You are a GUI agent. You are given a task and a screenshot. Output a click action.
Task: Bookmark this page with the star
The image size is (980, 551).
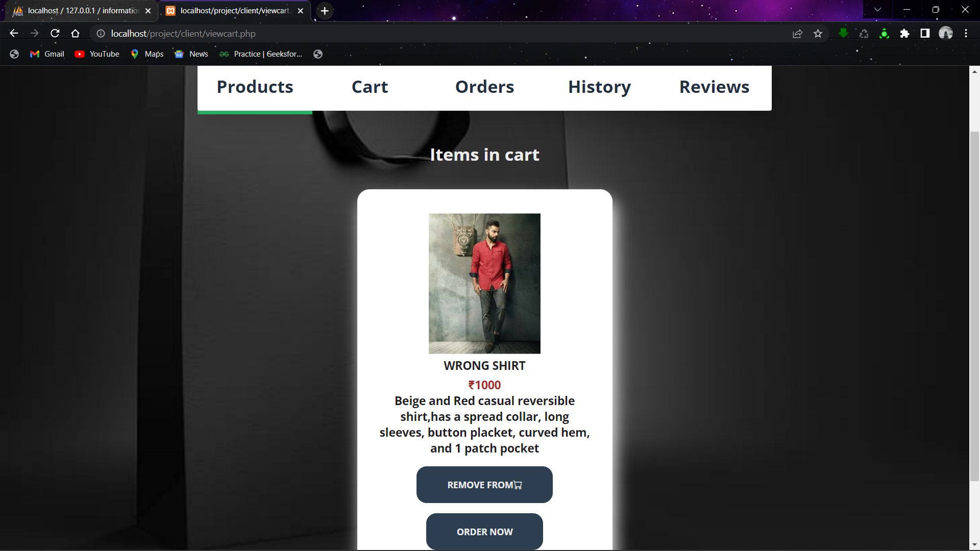coord(818,33)
